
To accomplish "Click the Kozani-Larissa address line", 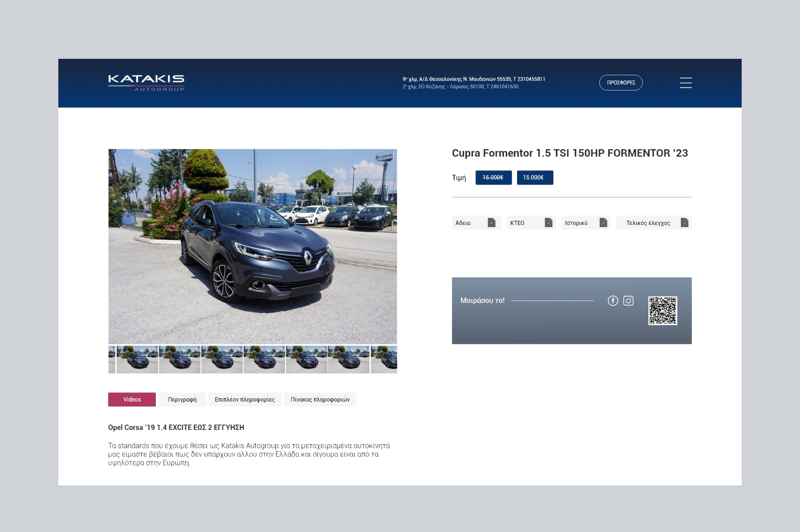I will (460, 87).
